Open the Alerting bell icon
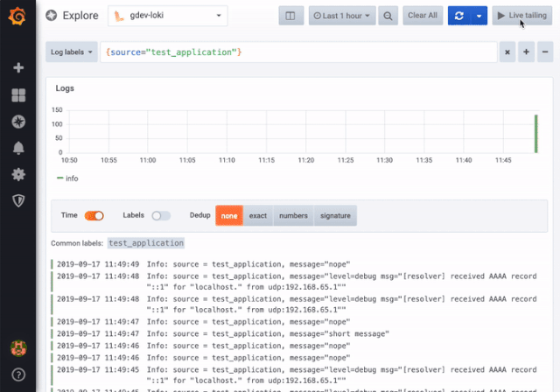560x392 pixels. click(17, 148)
